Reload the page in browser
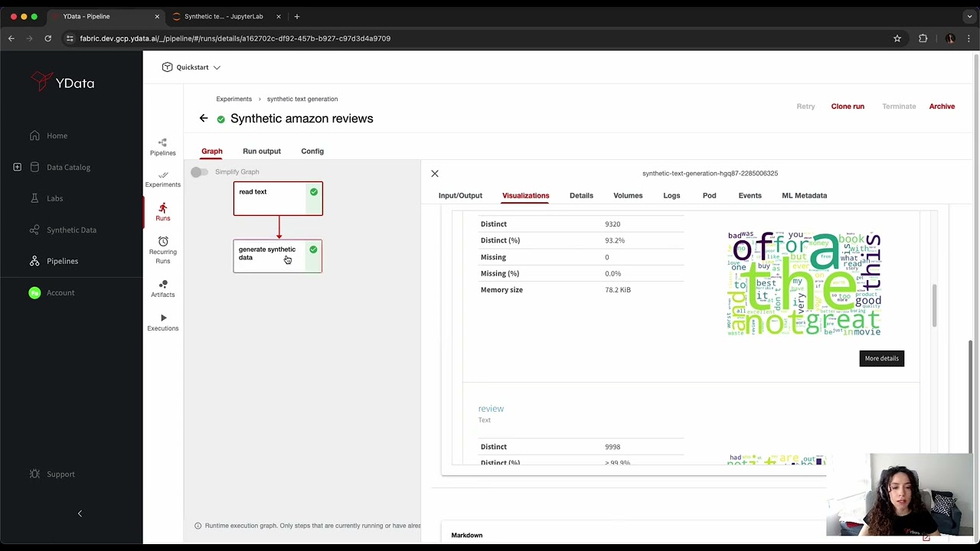Viewport: 980px width, 551px height. [x=47, y=38]
